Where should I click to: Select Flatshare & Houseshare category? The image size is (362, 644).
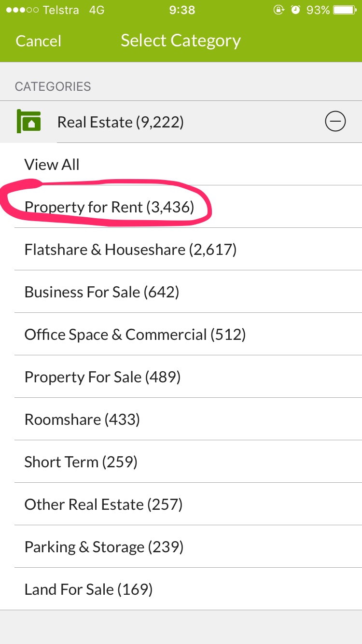pos(188,249)
